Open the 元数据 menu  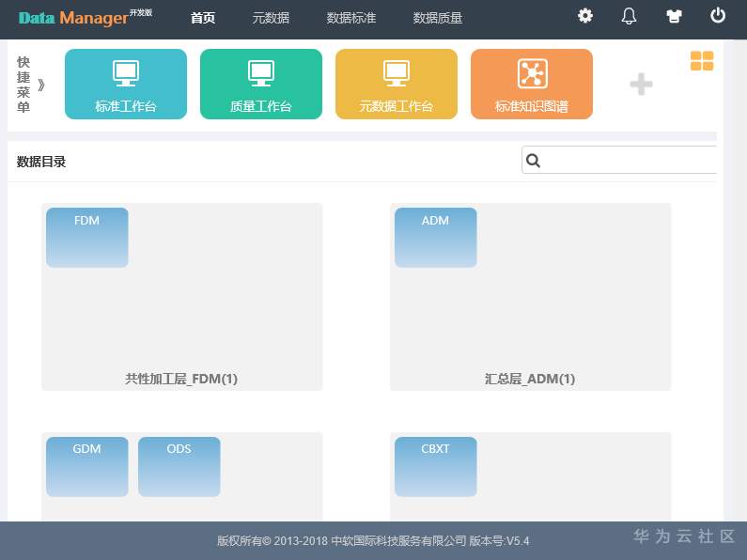tap(271, 18)
